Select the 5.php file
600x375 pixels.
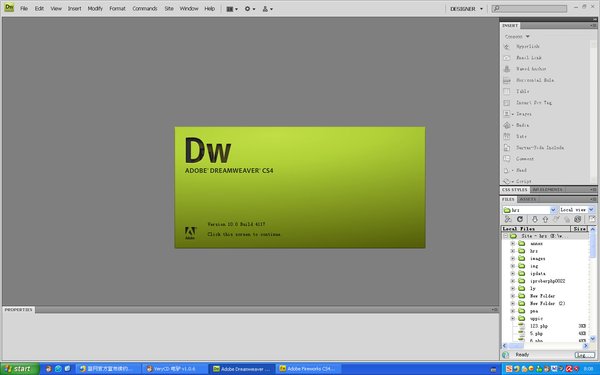click(536, 334)
